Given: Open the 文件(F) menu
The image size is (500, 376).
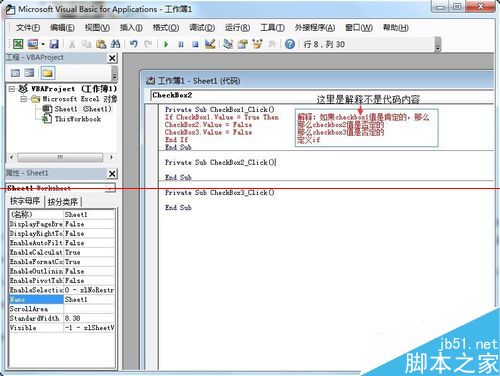Looking at the screenshot, I should pyautogui.click(x=28, y=28).
